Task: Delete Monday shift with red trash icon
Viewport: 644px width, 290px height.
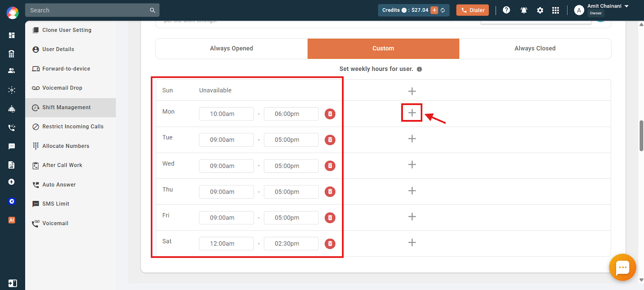Action: [x=330, y=114]
